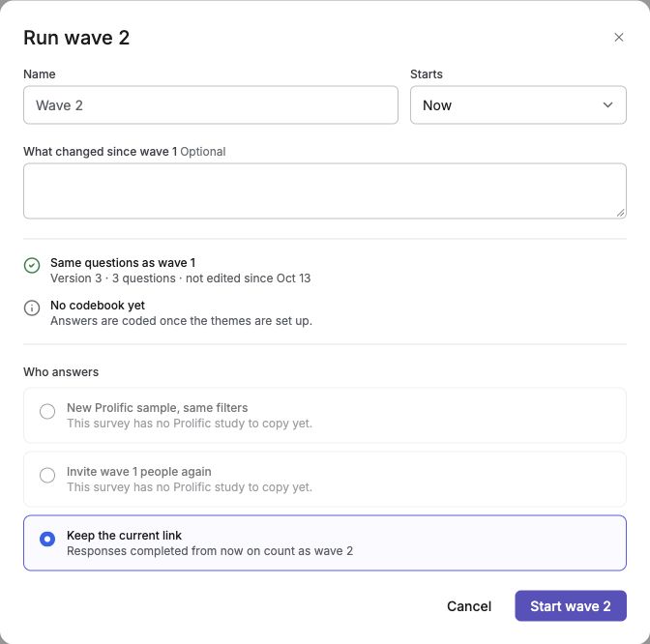Select New Prolific sample, same filters radio
Screen dimensions: 650x644
coord(47,412)
